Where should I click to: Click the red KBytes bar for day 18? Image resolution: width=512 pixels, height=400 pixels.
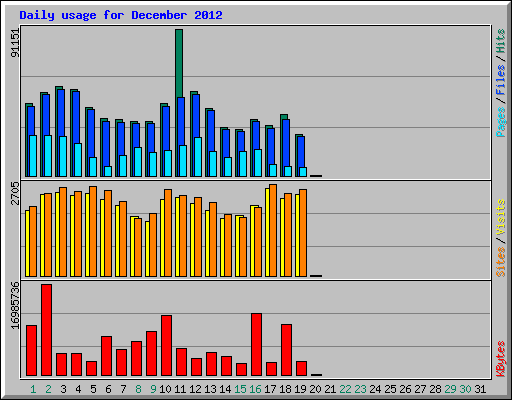(286, 350)
